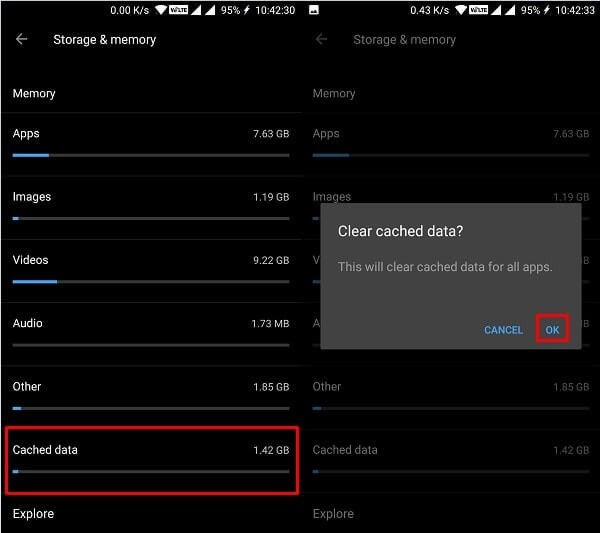This screenshot has height=533, width=600.
Task: Tap dimmed Apps row in right screen
Action: [451, 144]
